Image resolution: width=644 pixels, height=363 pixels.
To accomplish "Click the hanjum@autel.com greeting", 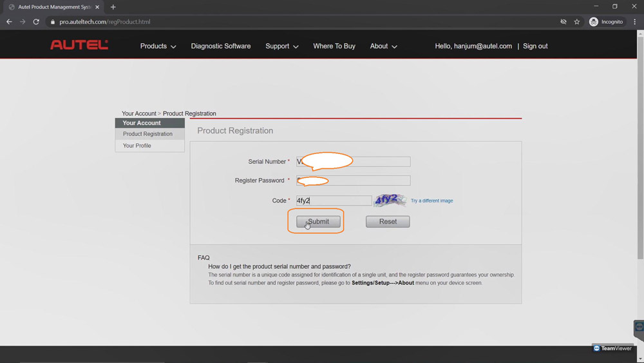I will [473, 46].
